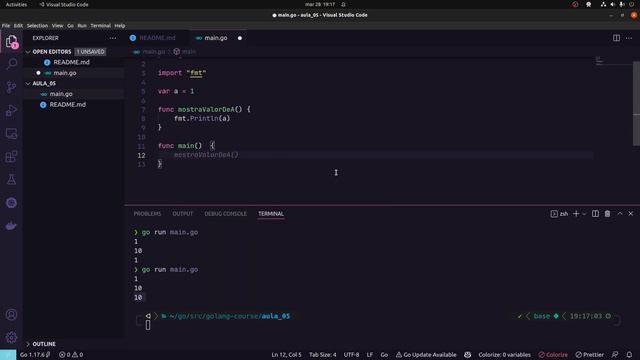640x360 pixels.
Task: Change LF end of line sequence
Action: tap(370, 355)
